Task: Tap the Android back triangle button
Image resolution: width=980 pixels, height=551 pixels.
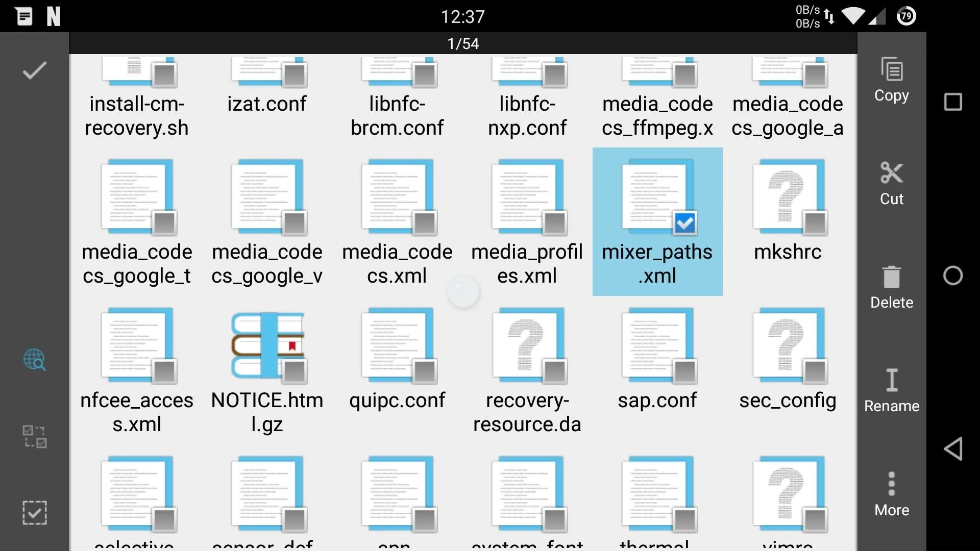Action: point(953,448)
